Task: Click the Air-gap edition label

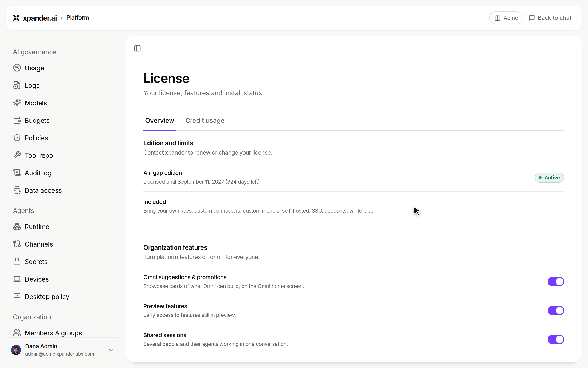Action: click(163, 173)
